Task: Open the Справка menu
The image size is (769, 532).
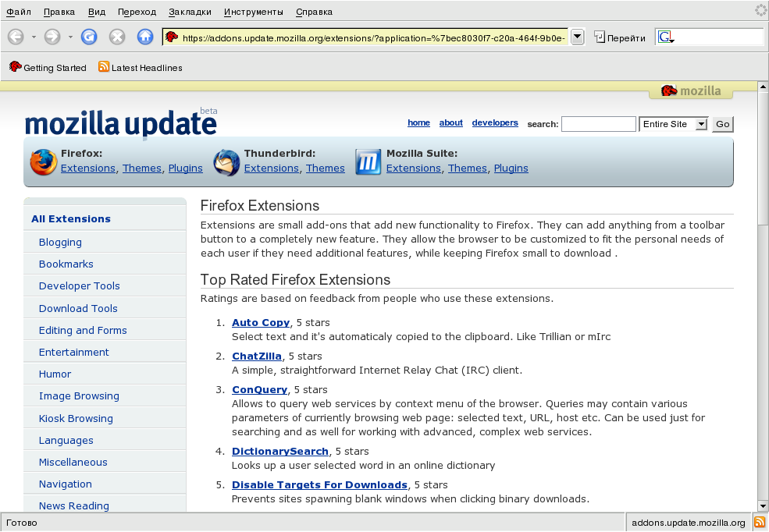Action: 314,12
